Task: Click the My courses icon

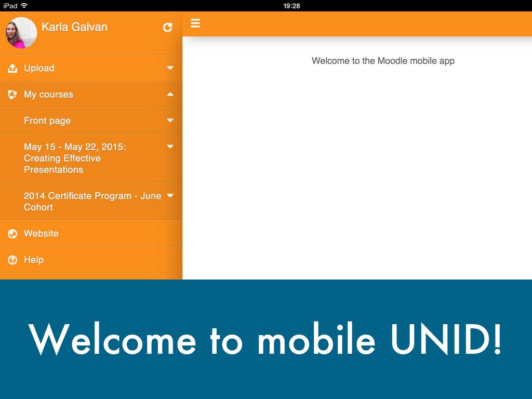Action: tap(12, 95)
